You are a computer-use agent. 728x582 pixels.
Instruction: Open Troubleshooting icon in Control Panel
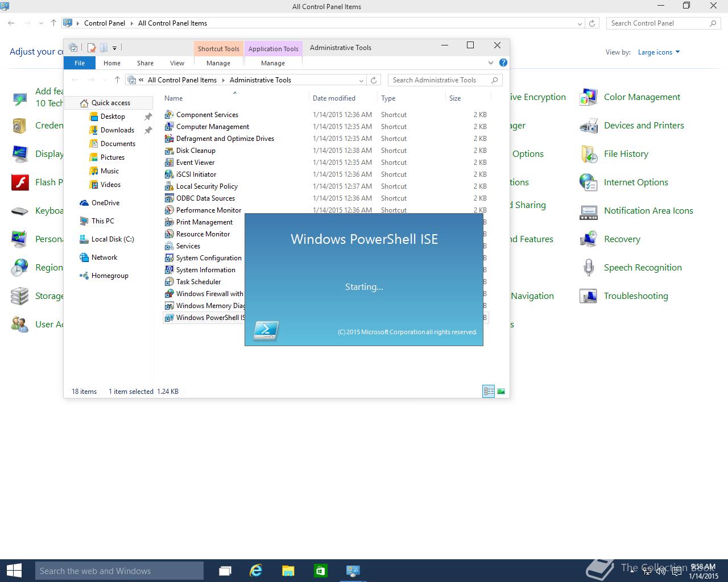pyautogui.click(x=589, y=296)
